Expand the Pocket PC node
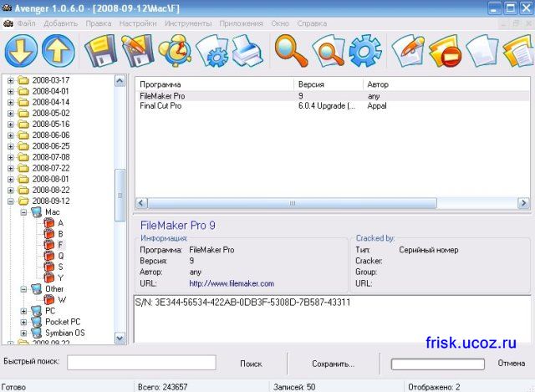This screenshot has height=392, width=535. (23, 322)
